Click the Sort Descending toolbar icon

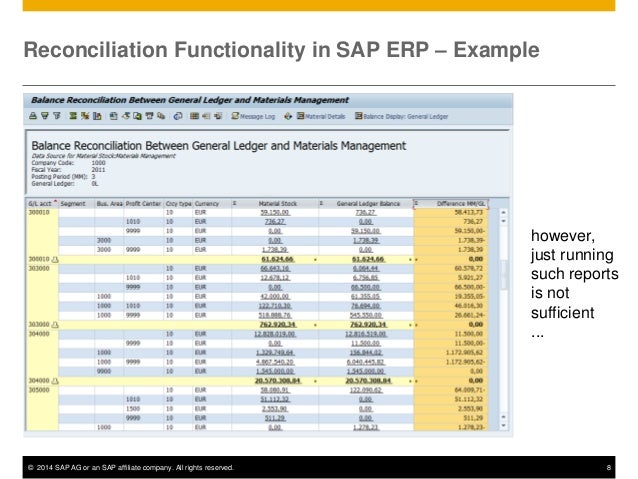coord(45,116)
